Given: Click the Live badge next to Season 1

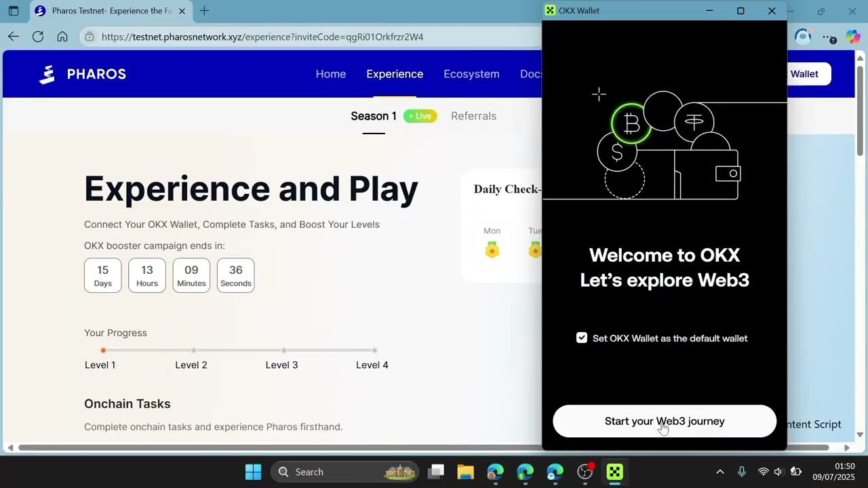Looking at the screenshot, I should pyautogui.click(x=420, y=116).
